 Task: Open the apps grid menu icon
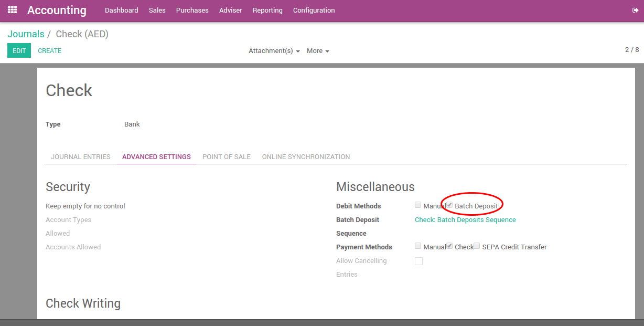12,10
